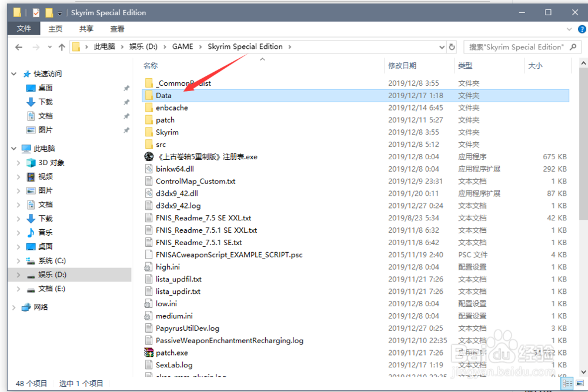Select lista_updfil.txt file
The height and width of the screenshot is (392, 588).
179,279
